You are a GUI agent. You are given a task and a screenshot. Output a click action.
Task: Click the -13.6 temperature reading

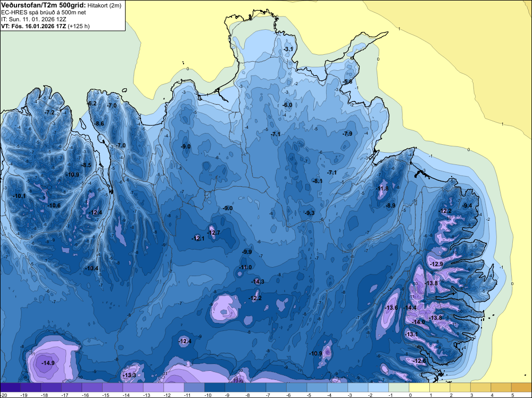click(x=392, y=308)
